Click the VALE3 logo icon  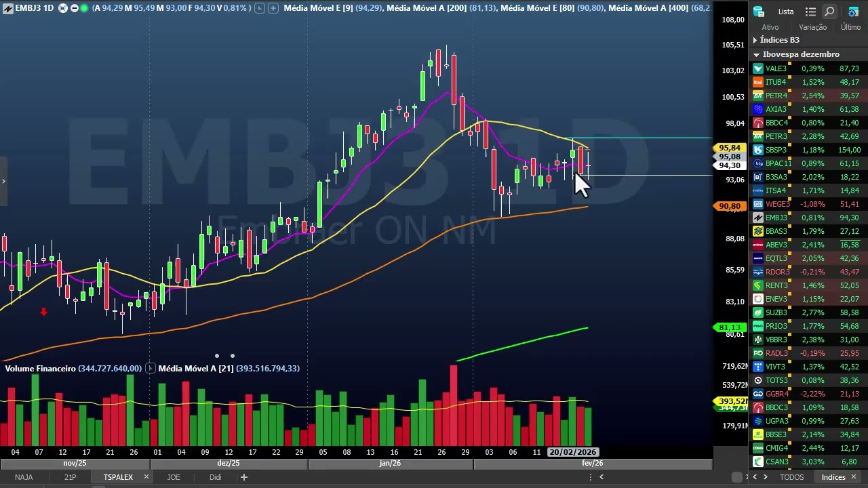click(758, 68)
